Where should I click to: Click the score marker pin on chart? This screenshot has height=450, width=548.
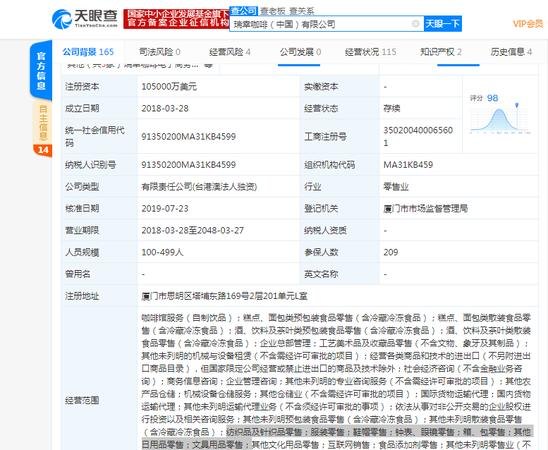(517, 105)
